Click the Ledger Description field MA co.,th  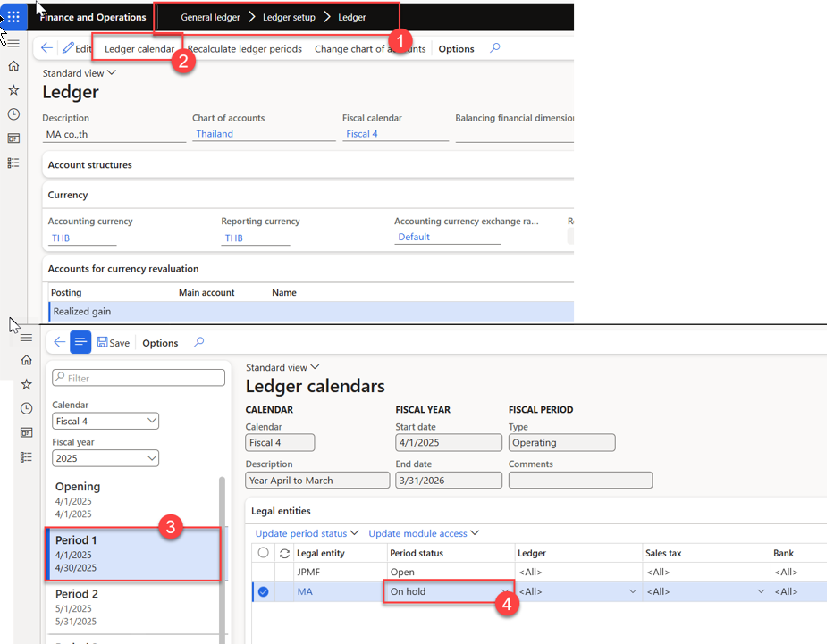click(x=114, y=135)
